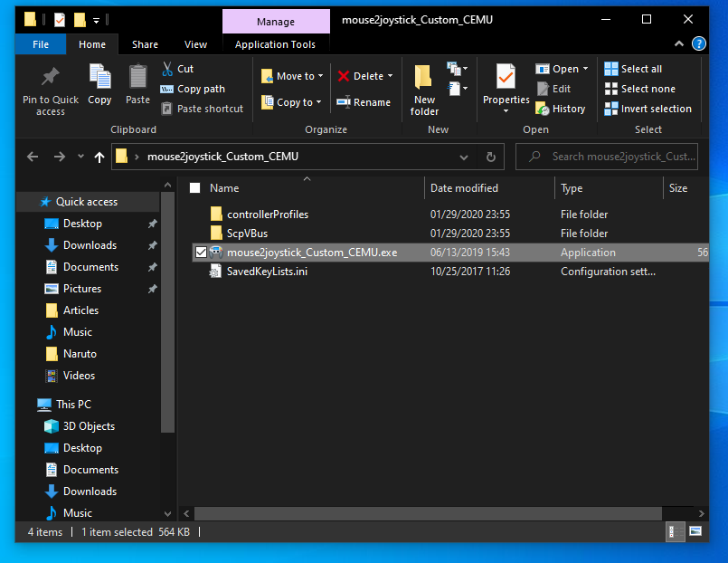Expand the Open dropdown arrow
Screen dimensions: 728x563
[585, 69]
